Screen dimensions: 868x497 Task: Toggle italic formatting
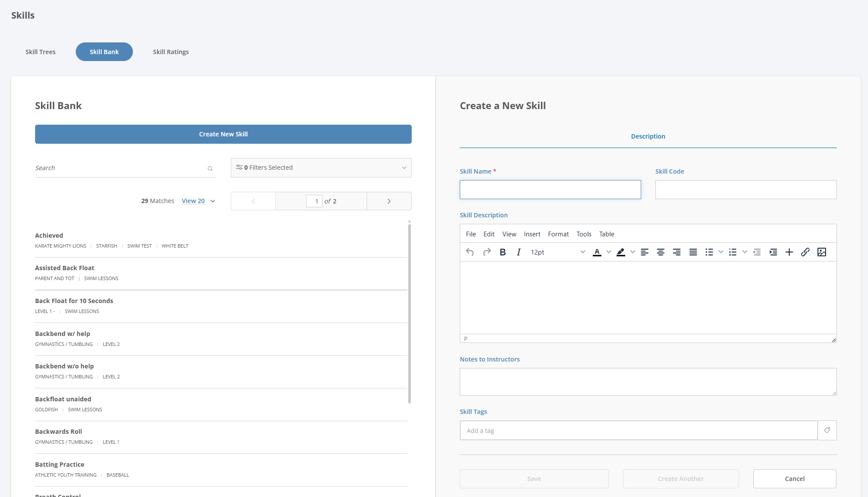[519, 252]
